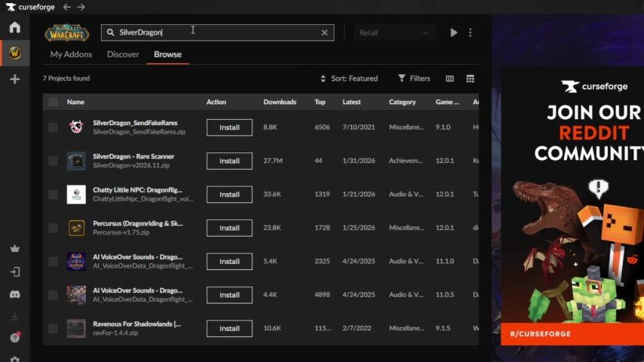
Task: Open the downloads sidebar icon
Action: point(15,317)
